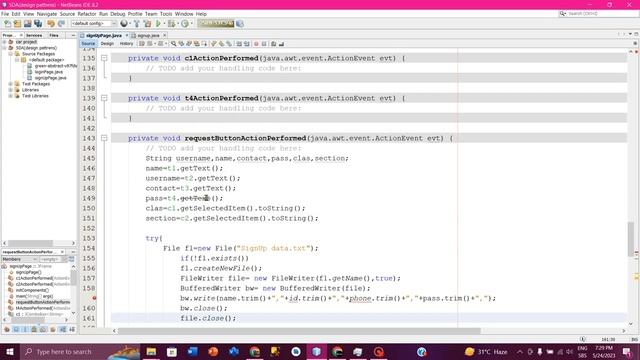Switch to the History view

(x=127, y=44)
